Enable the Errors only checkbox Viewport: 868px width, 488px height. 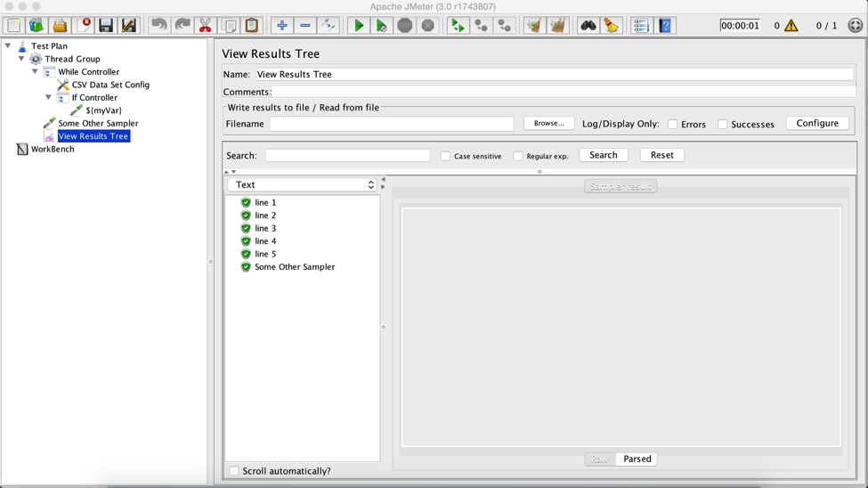[673, 124]
